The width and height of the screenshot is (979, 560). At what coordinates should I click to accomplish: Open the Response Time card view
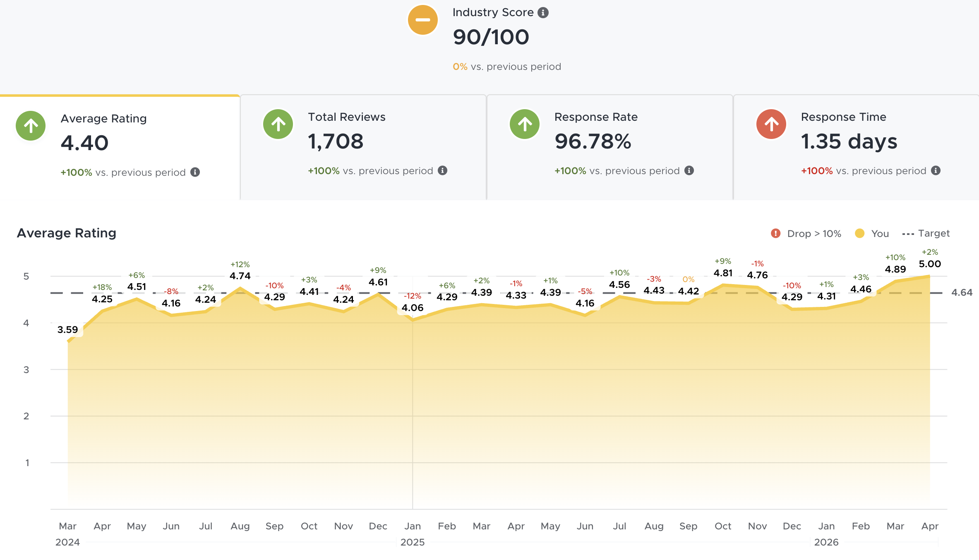pyautogui.click(x=857, y=145)
